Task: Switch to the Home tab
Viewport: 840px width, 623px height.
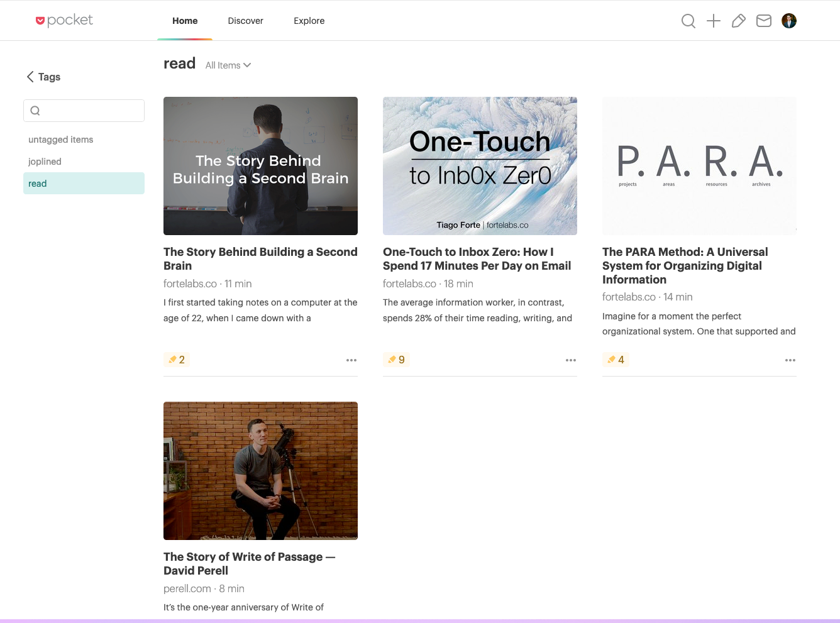Action: [x=185, y=21]
